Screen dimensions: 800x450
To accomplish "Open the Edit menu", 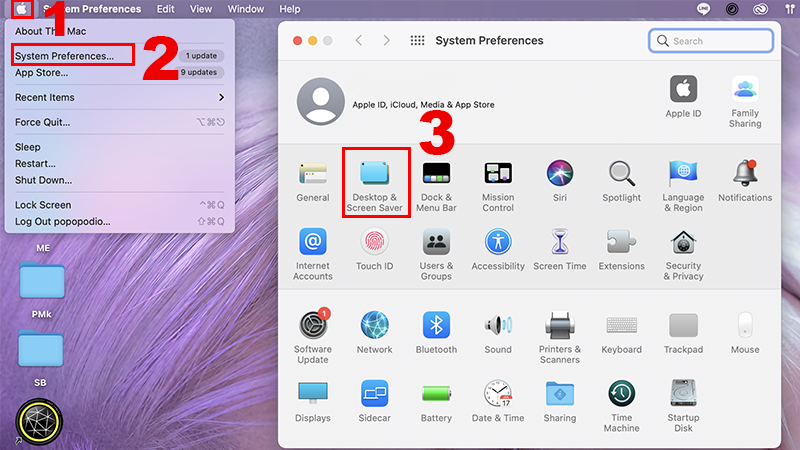I will point(165,9).
